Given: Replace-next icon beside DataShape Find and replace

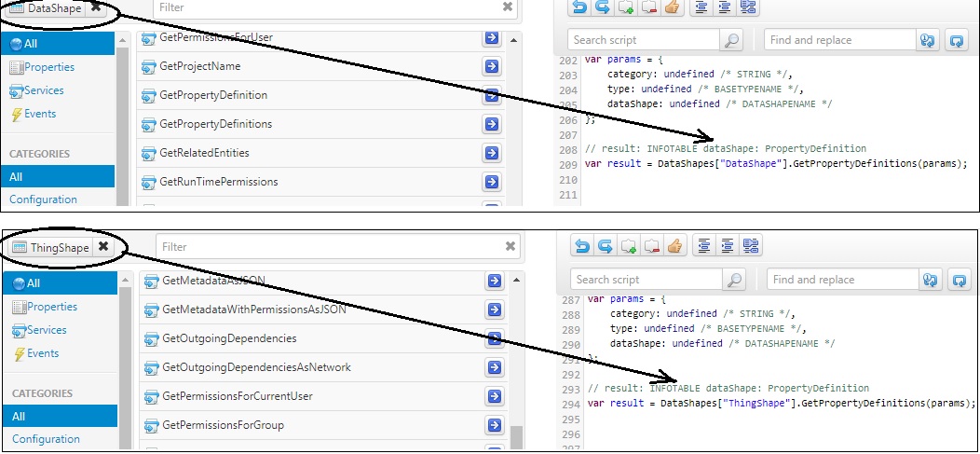Looking at the screenshot, I should (x=928, y=39).
